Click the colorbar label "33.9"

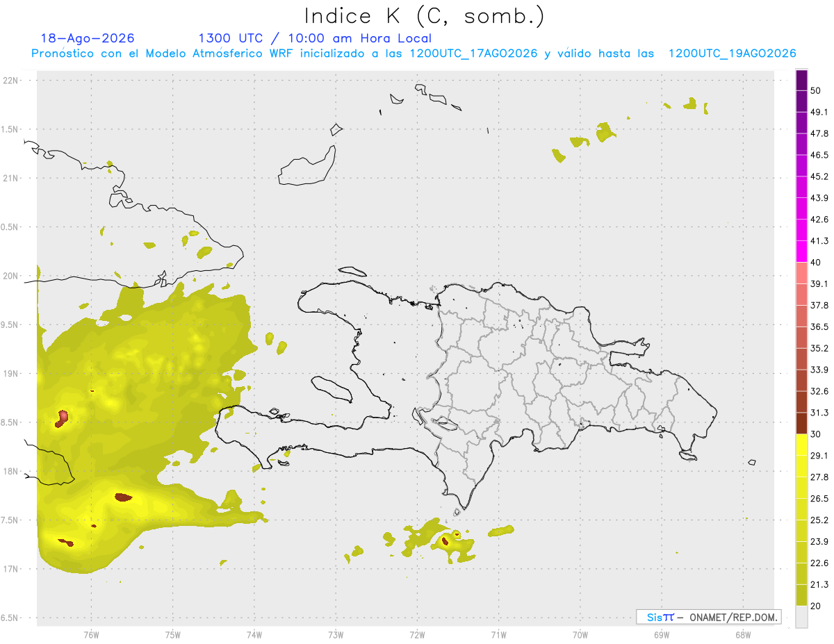(819, 370)
